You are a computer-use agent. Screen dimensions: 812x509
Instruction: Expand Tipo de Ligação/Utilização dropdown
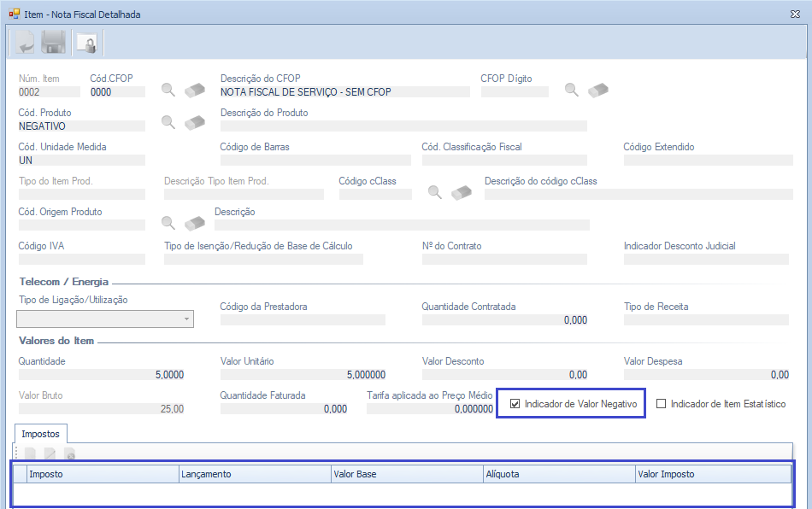186,319
